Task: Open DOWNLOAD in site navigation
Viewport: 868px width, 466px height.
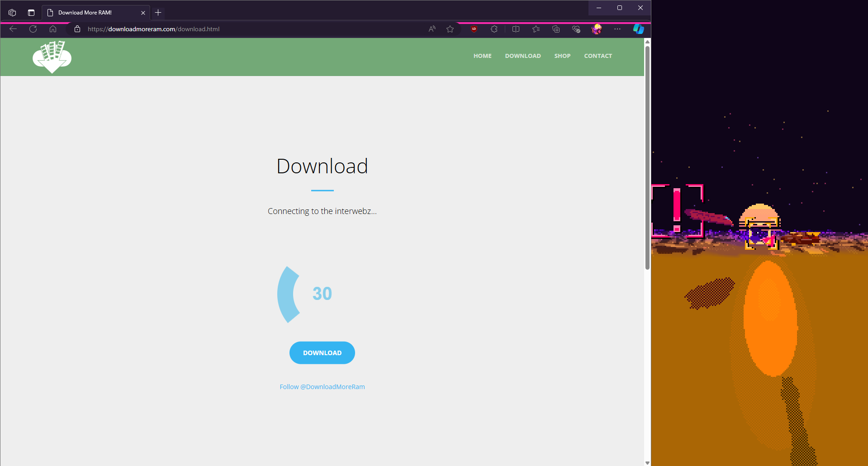Action: (x=523, y=56)
